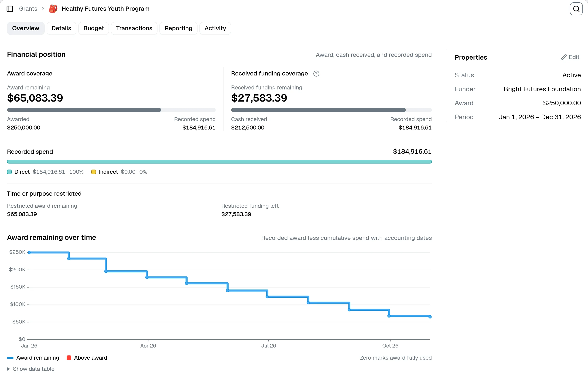Click Bright Futures Foundation funder value
This screenshot has width=588, height=375.
(x=542, y=89)
